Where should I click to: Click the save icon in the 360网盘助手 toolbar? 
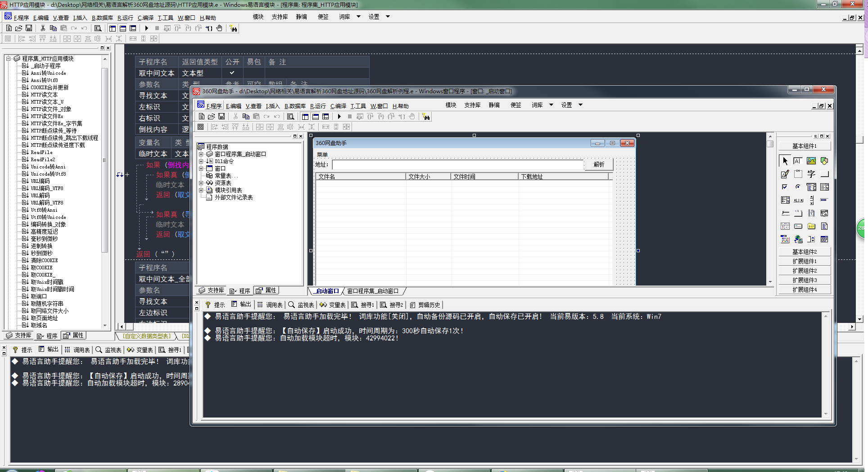click(x=222, y=117)
